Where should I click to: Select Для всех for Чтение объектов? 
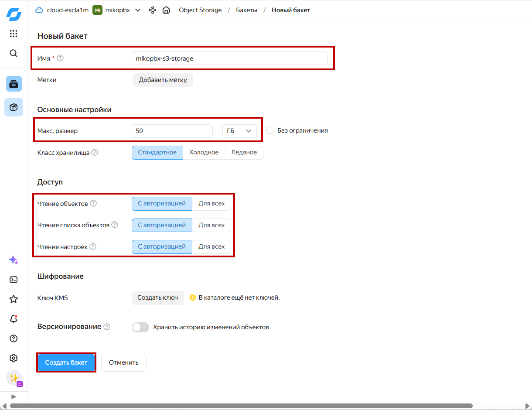click(x=211, y=203)
